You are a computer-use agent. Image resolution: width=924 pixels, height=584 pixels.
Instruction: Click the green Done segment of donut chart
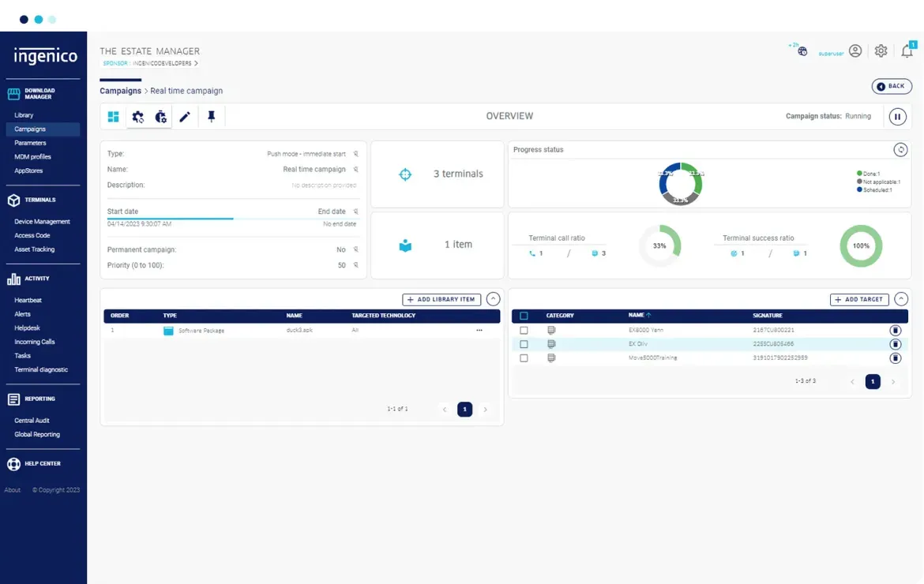694,178
